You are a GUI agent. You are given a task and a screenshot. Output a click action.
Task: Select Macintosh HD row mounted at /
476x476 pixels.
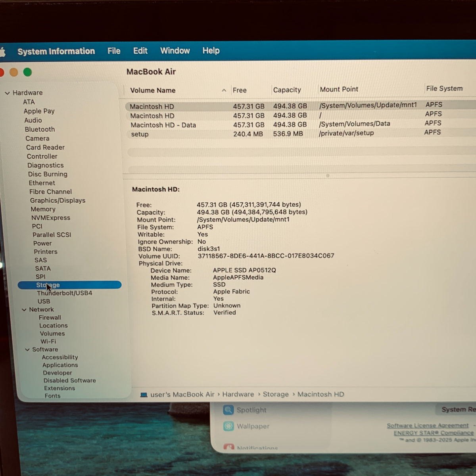click(300, 115)
